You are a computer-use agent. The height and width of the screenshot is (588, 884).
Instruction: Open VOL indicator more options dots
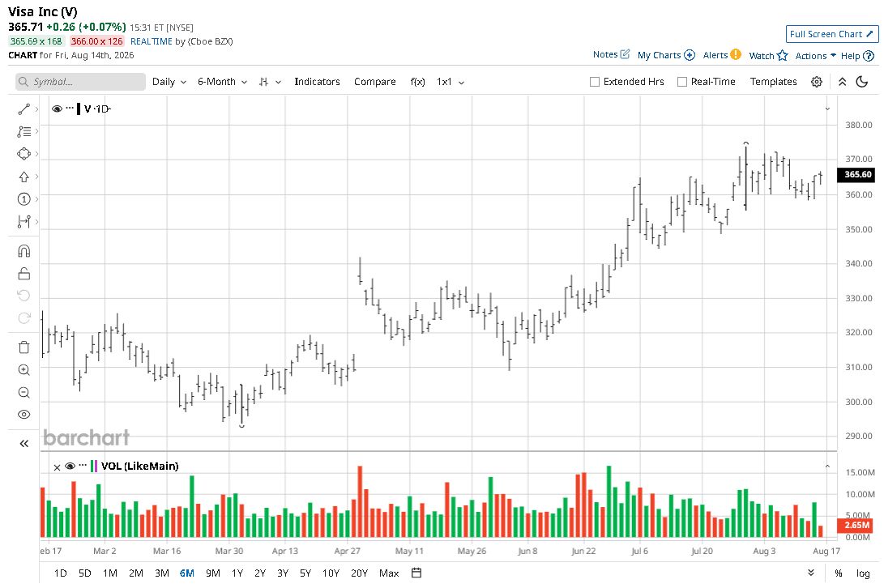(x=83, y=465)
